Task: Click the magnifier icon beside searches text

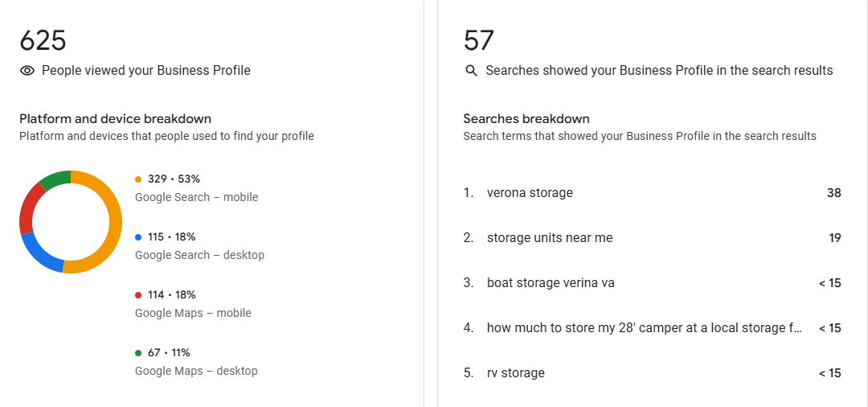Action: coord(472,71)
